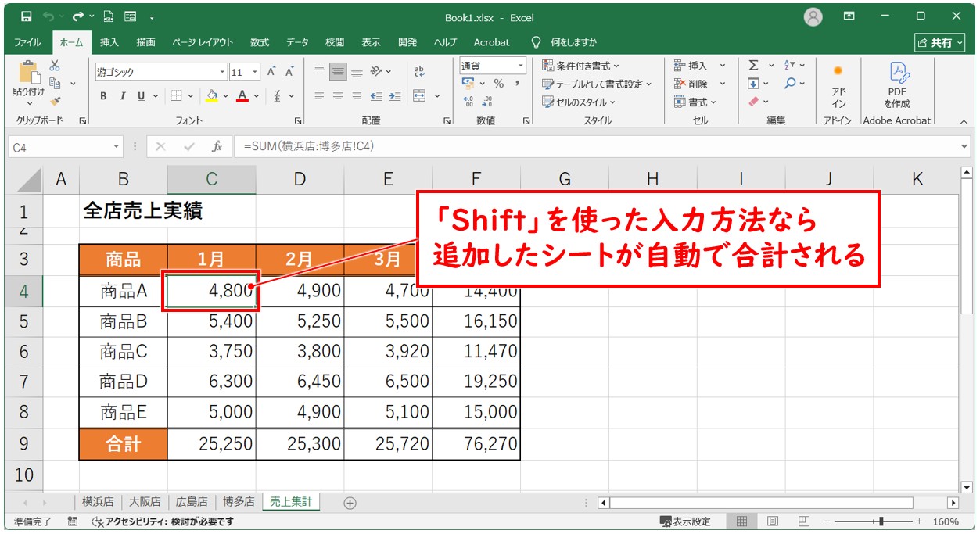Screen dimensions: 980x534
Task: Click the fill color yellow swatch
Action: 211,96
